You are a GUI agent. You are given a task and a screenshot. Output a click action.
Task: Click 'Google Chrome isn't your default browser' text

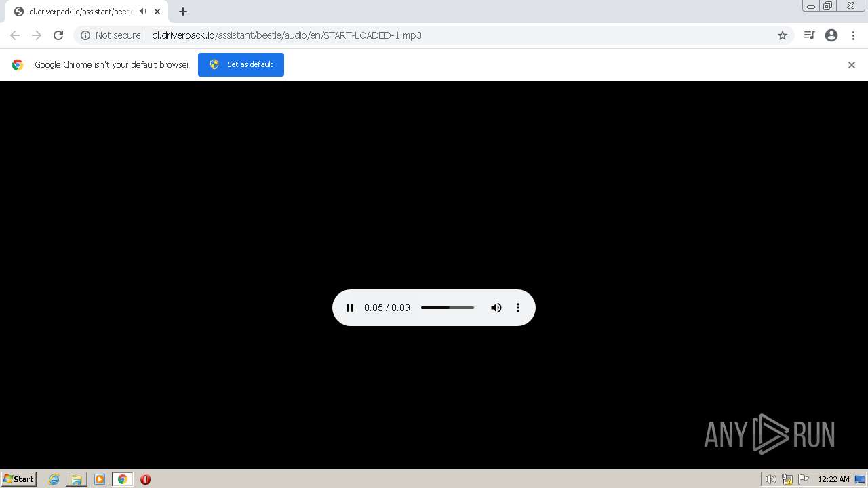112,65
